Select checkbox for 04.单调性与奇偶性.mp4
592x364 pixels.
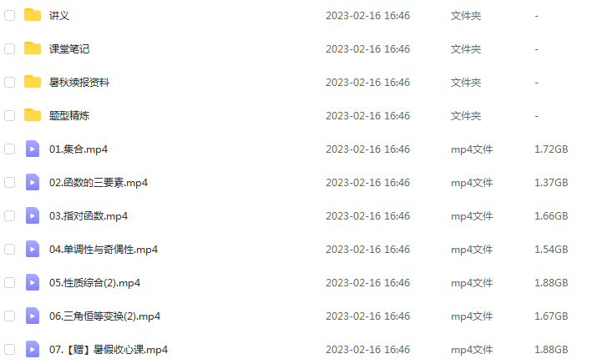point(9,250)
